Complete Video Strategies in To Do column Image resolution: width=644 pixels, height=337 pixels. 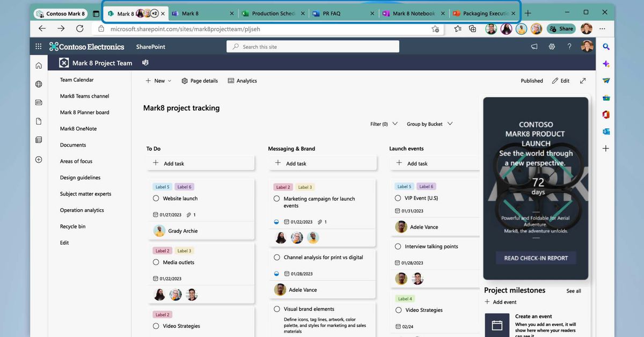156,326
